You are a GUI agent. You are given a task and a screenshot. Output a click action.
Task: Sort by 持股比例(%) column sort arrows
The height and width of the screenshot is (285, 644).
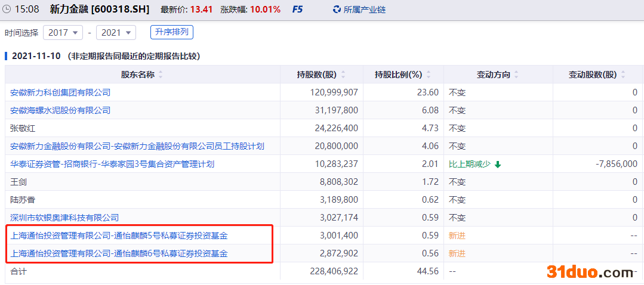coord(428,75)
